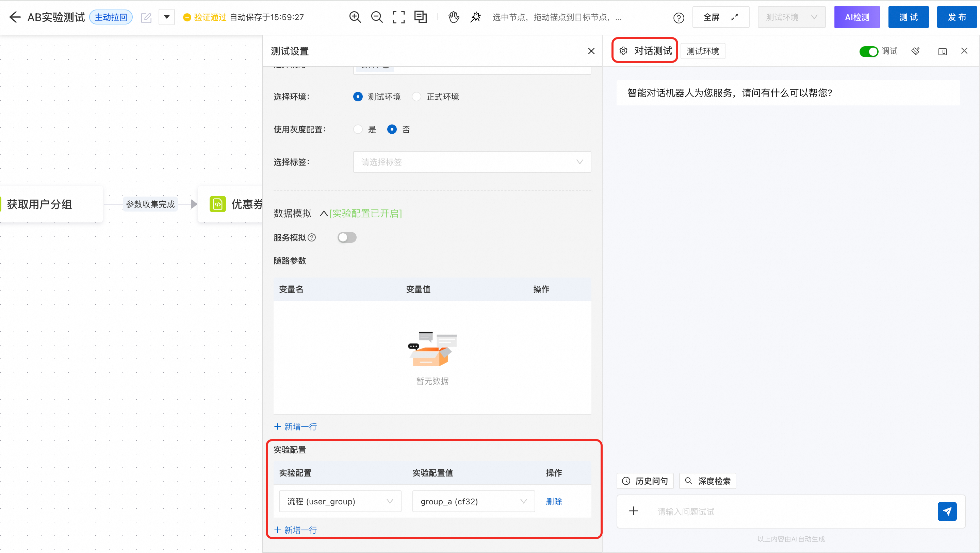Close the 对话测试 panel

pyautogui.click(x=964, y=51)
